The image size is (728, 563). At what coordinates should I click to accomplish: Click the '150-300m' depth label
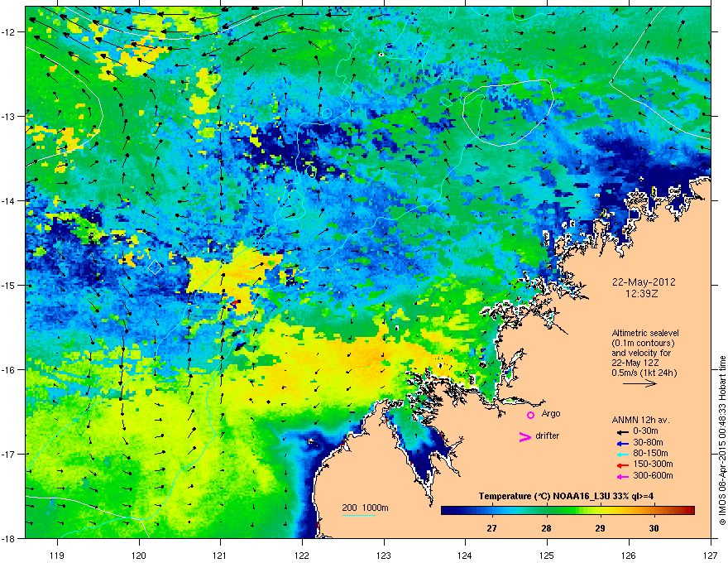click(653, 464)
